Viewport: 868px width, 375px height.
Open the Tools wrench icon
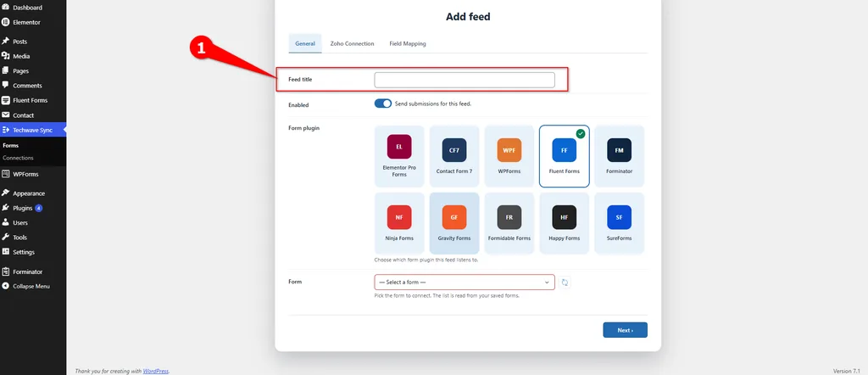pos(6,237)
